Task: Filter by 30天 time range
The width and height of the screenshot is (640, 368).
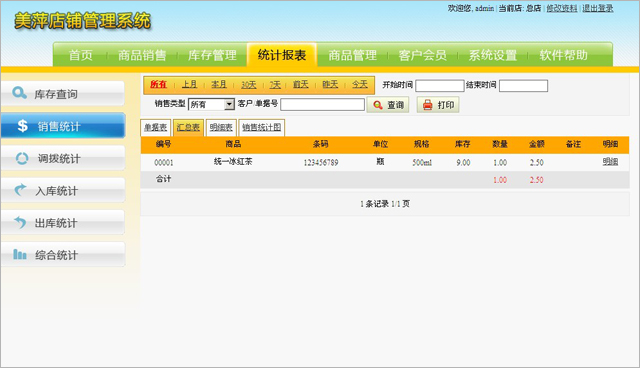Action: [x=249, y=84]
